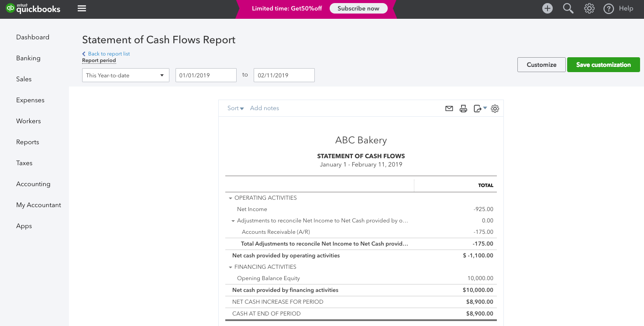Open the Taxes page

coord(24,163)
